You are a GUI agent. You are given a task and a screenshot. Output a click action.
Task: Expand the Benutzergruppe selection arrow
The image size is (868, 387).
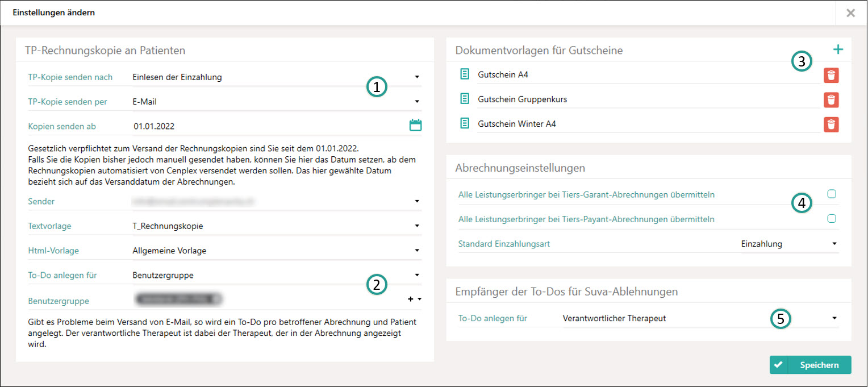(419, 299)
